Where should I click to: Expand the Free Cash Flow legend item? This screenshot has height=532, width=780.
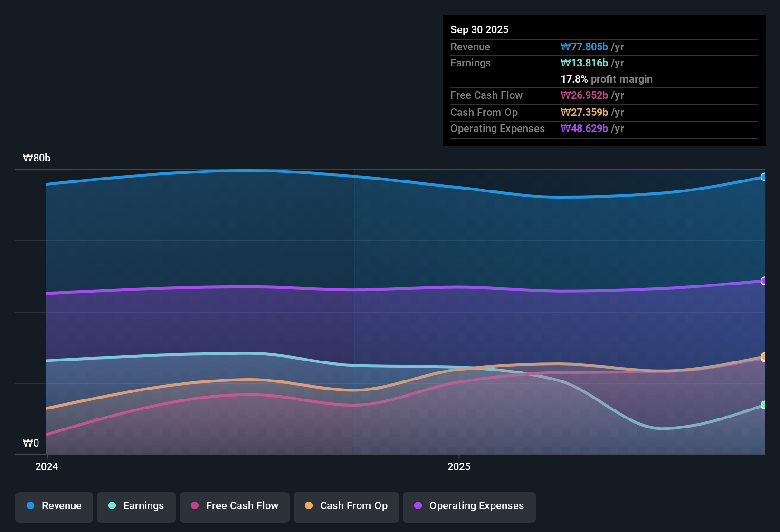coord(234,507)
